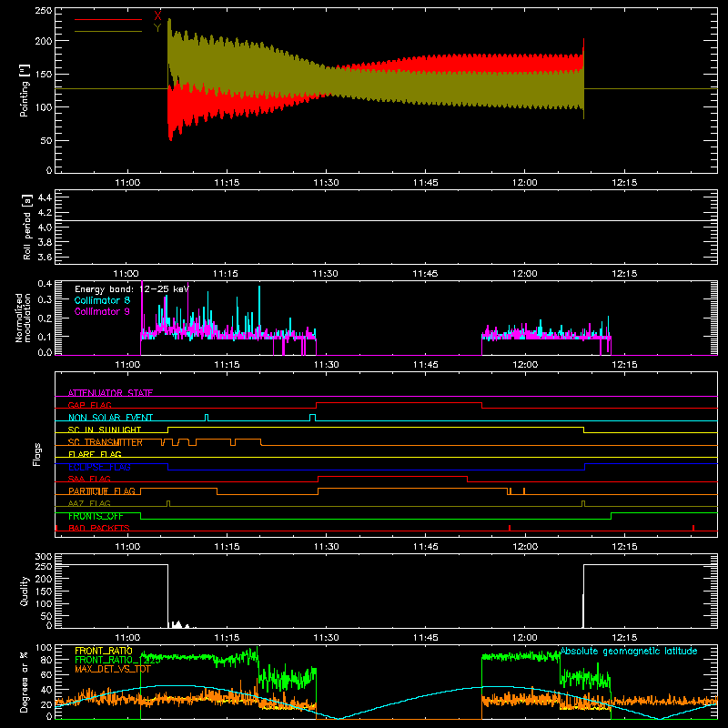Click the 4.0 tick on Roll period axis

(x=45, y=227)
